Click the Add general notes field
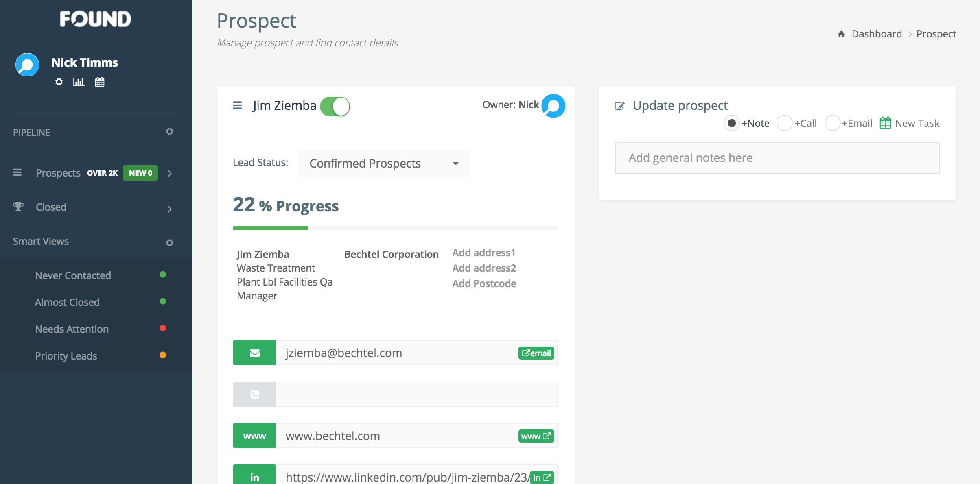The width and height of the screenshot is (980, 484). click(x=777, y=158)
